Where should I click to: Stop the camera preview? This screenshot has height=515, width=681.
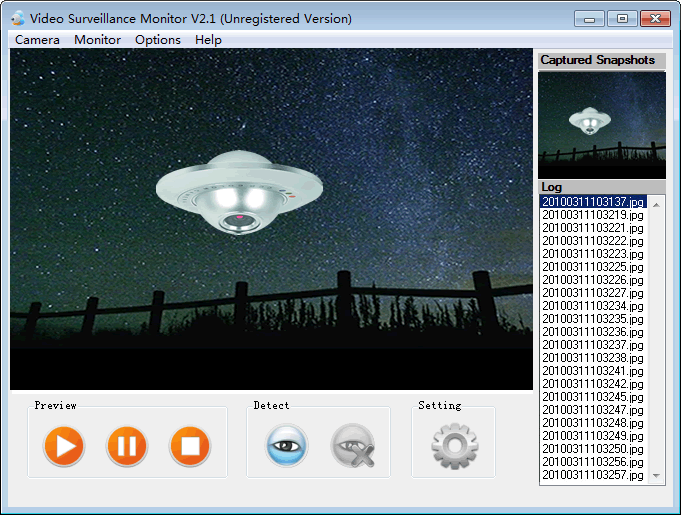point(190,445)
